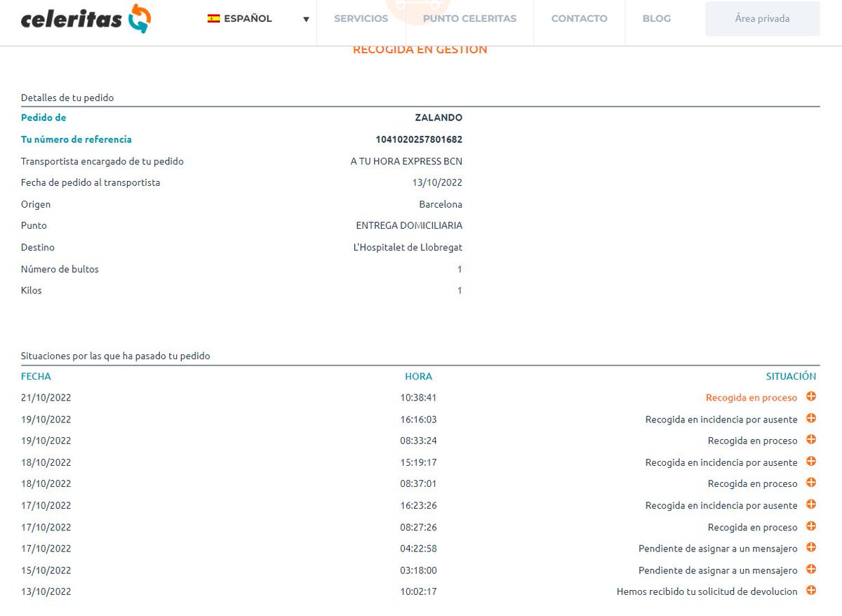This screenshot has width=842, height=616.
Task: Click the FECHA column header
Action: pos(36,377)
